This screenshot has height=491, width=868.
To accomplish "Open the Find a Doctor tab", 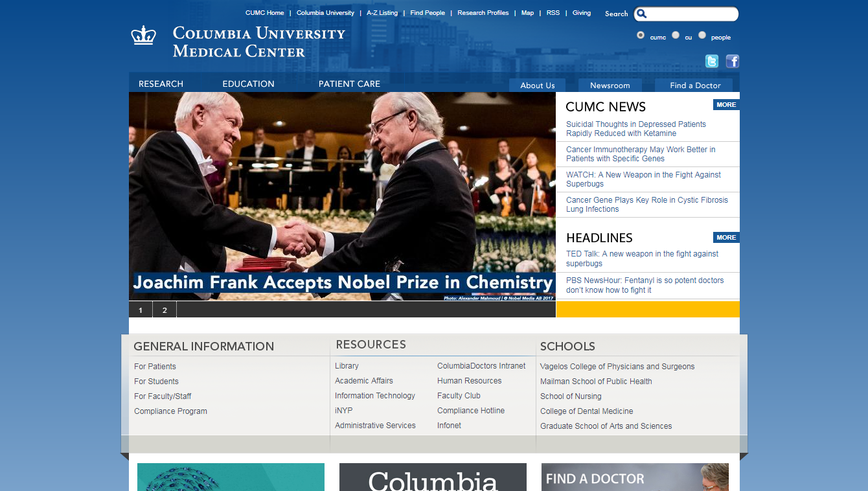I will [695, 86].
